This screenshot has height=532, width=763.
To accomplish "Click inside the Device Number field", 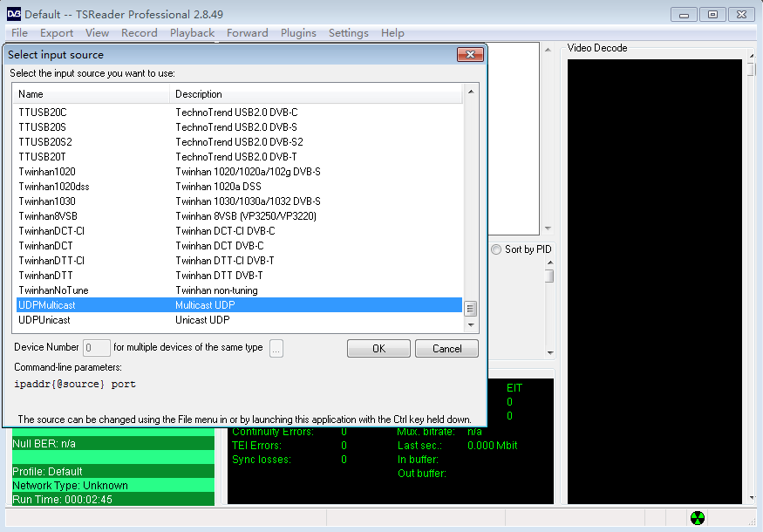I will 97,348.
